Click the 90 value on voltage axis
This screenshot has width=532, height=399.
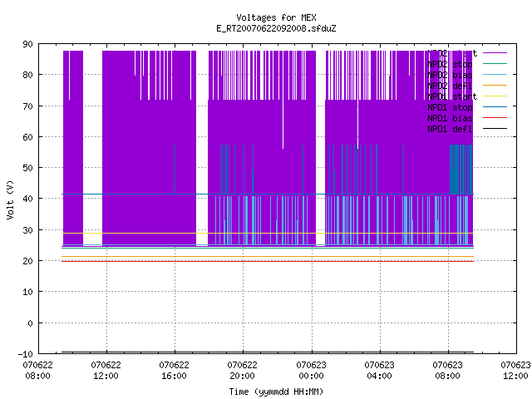tap(27, 44)
